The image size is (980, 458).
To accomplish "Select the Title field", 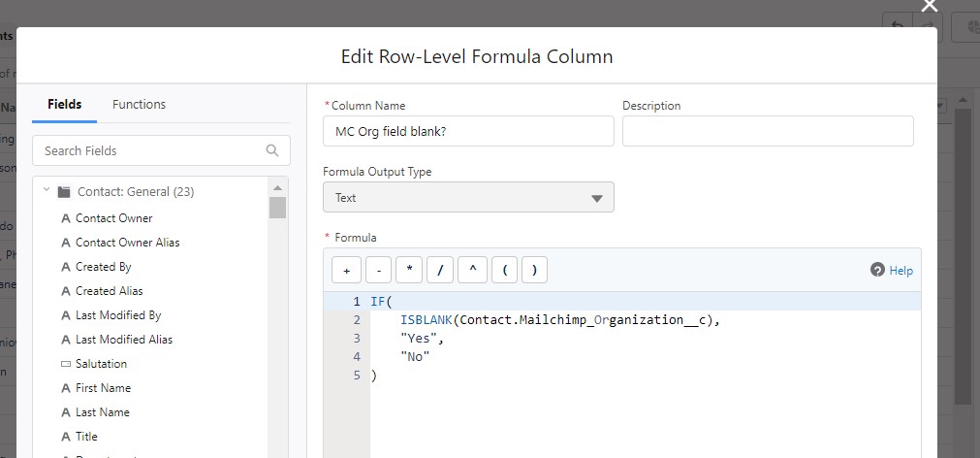I will coord(87,437).
